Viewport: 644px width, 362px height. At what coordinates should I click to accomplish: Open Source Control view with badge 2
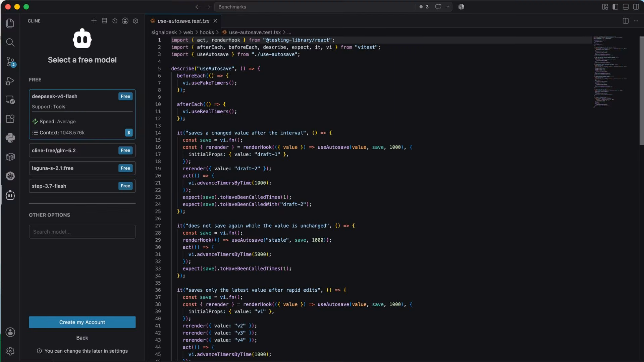click(x=10, y=62)
